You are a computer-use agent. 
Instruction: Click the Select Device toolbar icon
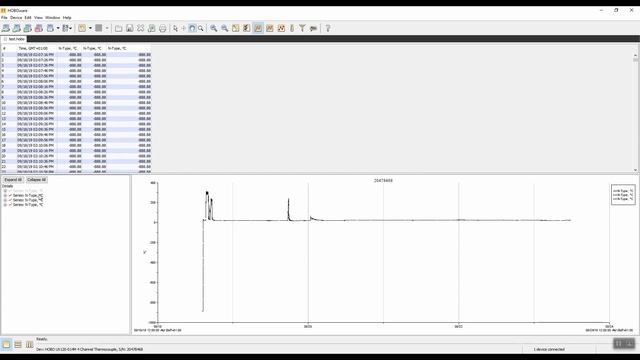pos(50,28)
